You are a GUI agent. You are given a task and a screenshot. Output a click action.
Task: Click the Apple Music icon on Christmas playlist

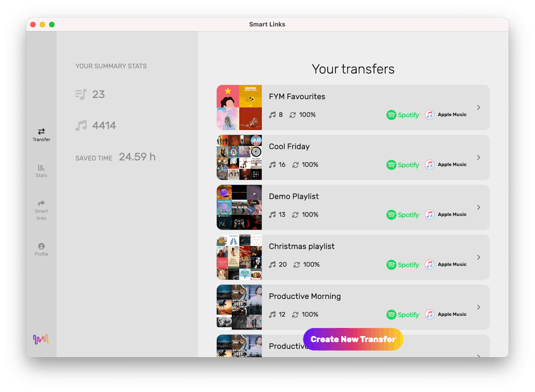(429, 264)
